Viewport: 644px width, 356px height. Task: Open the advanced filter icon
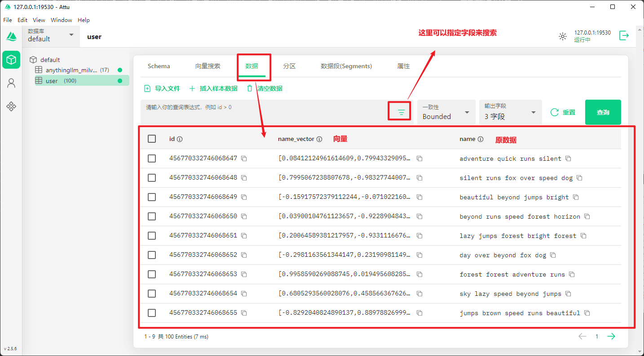pyautogui.click(x=401, y=112)
